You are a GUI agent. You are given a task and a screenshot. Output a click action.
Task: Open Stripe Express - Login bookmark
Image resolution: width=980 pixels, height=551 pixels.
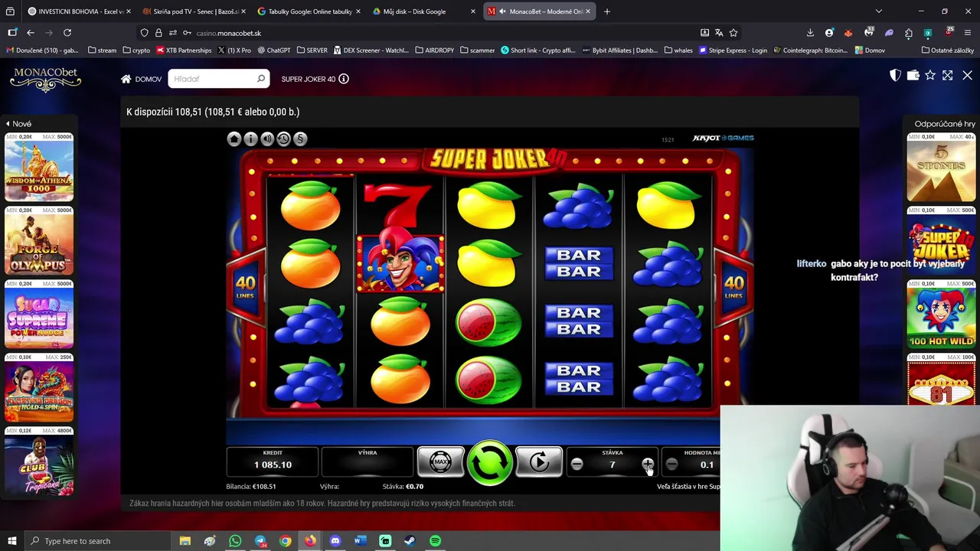click(x=733, y=51)
